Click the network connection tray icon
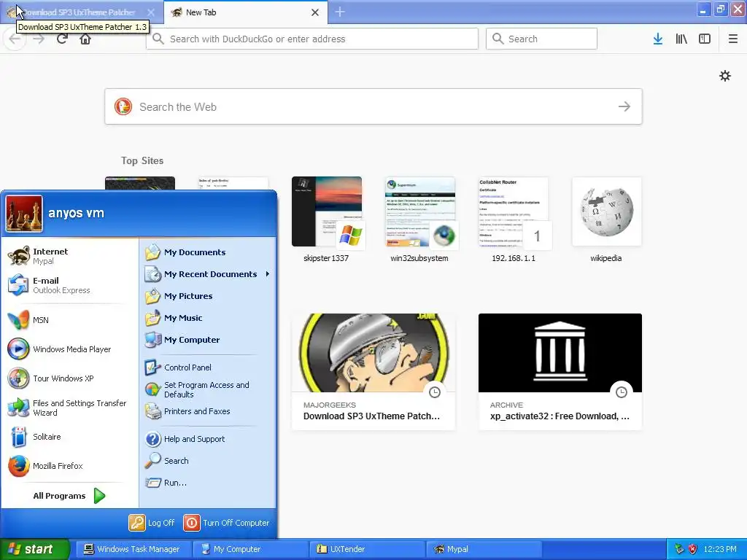 tap(679, 550)
